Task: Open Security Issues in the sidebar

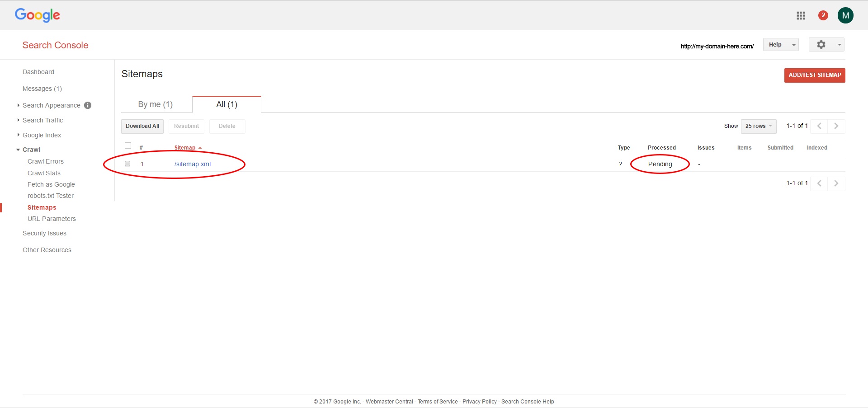Action: (x=44, y=233)
